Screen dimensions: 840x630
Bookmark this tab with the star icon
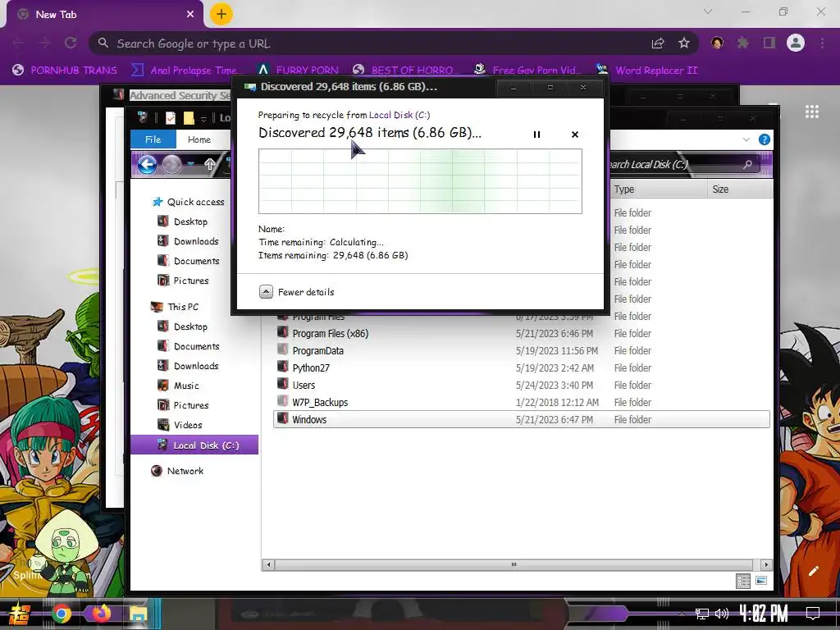[684, 43]
